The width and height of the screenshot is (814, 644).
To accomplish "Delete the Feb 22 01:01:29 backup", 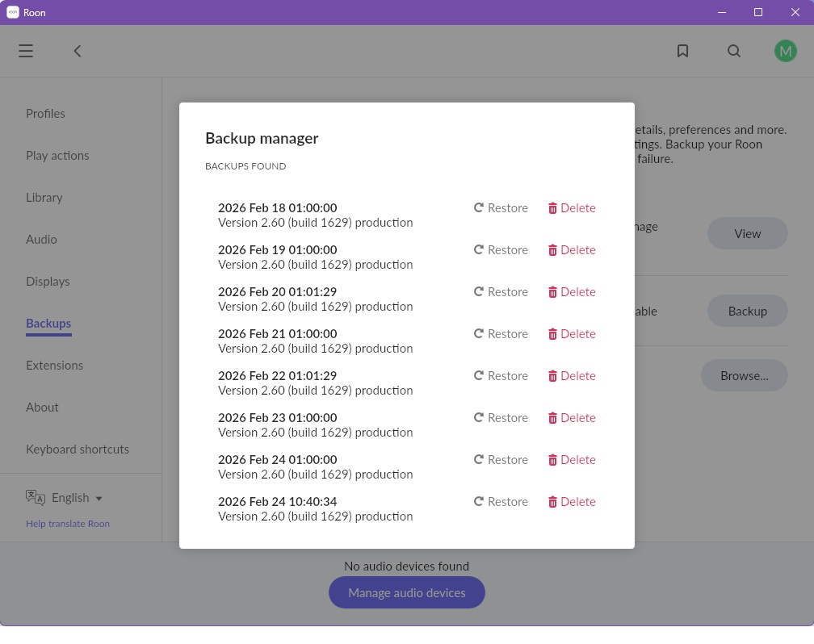I will [x=571, y=376].
